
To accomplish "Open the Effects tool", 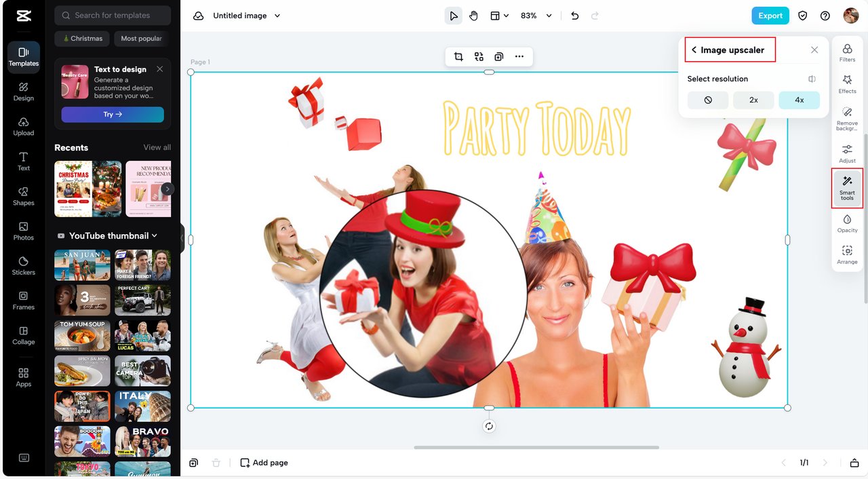I will (x=848, y=85).
